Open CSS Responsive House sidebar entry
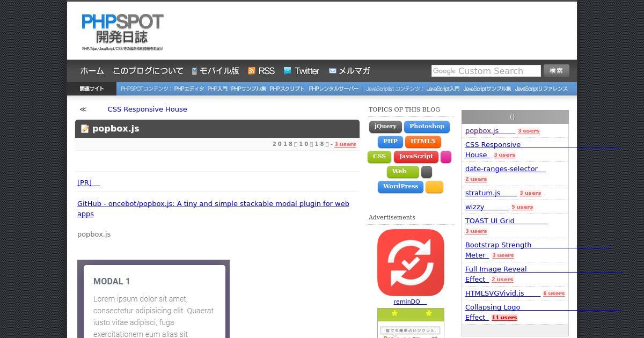 493,150
